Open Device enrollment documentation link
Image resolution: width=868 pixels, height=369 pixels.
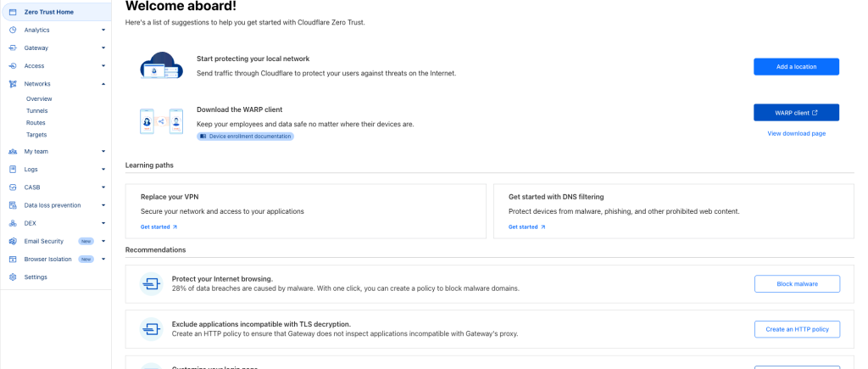[x=245, y=137]
